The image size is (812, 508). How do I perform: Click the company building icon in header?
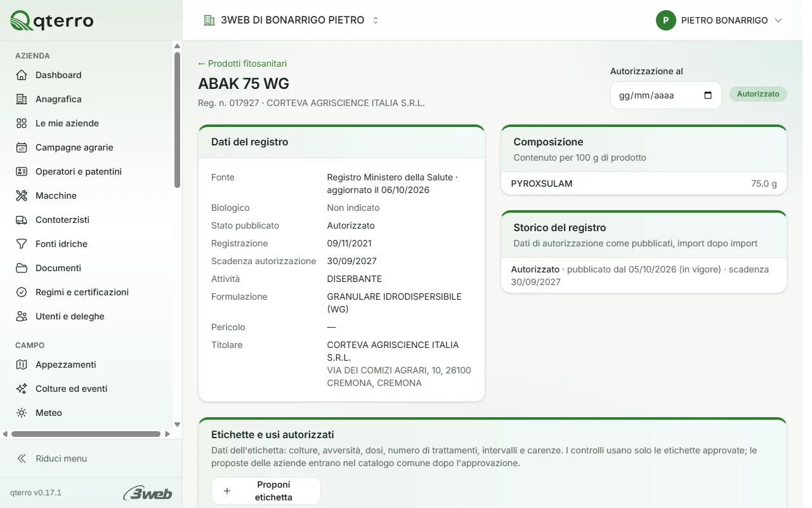209,20
